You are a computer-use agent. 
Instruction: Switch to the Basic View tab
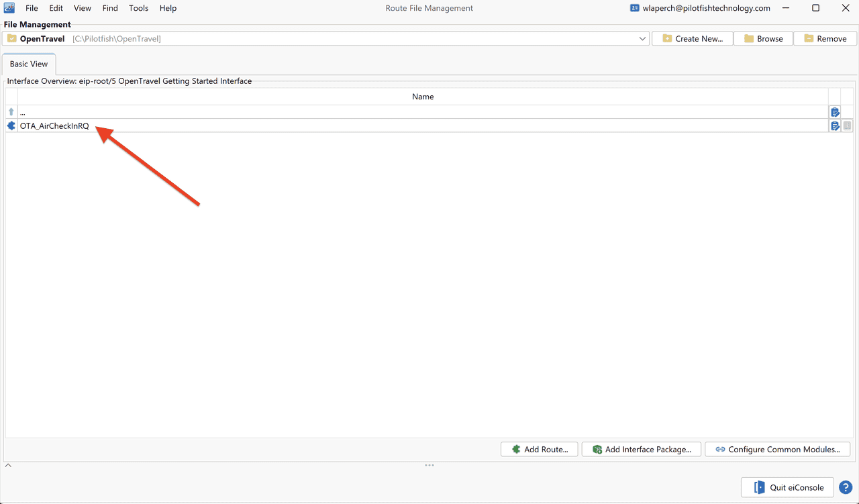(x=29, y=64)
